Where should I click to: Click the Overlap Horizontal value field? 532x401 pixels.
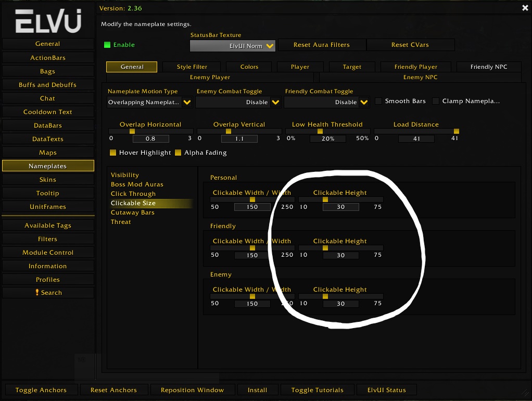coord(150,139)
